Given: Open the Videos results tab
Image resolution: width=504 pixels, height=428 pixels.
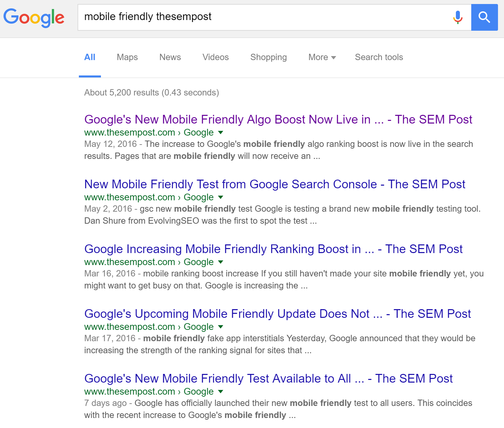Looking at the screenshot, I should coord(215,57).
